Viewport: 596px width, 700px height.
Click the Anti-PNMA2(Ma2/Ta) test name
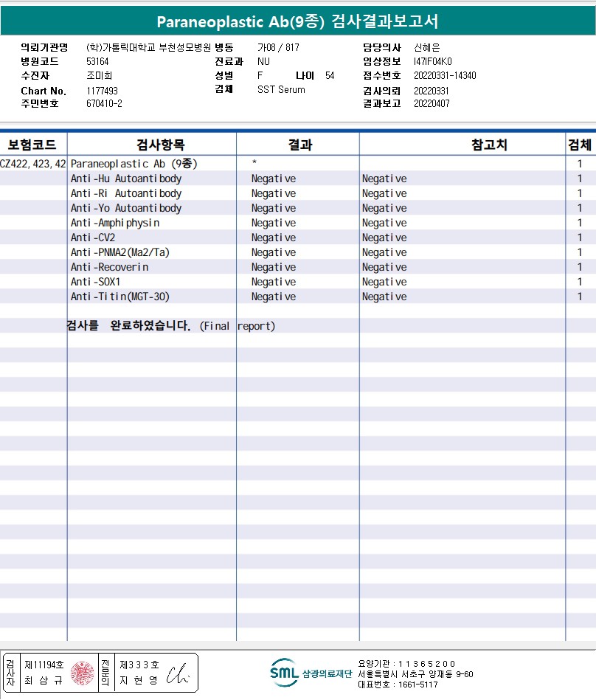point(120,252)
